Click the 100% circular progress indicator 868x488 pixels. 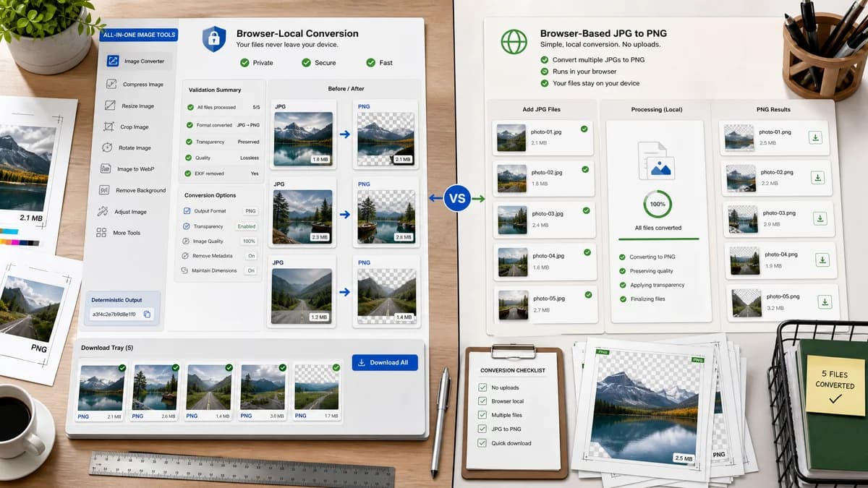[x=658, y=204]
